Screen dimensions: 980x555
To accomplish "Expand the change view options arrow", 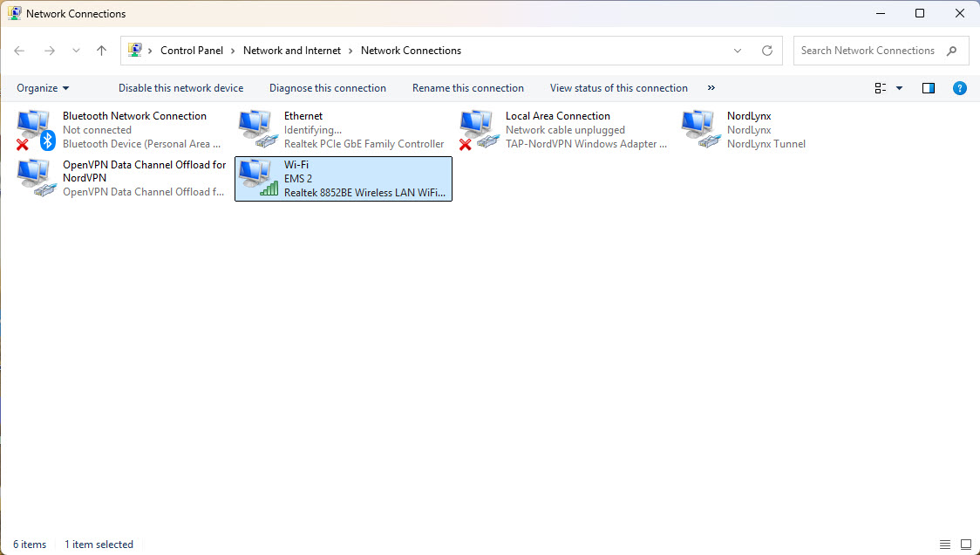I will pos(900,88).
